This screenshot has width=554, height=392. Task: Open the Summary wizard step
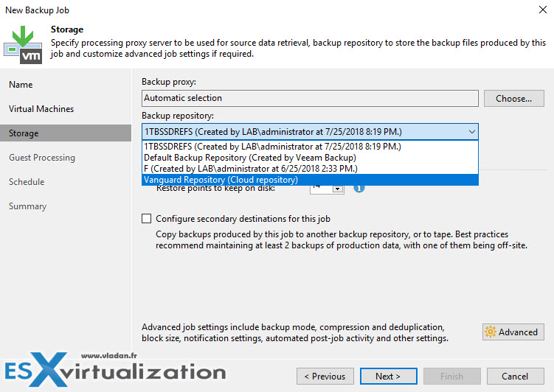pos(27,206)
